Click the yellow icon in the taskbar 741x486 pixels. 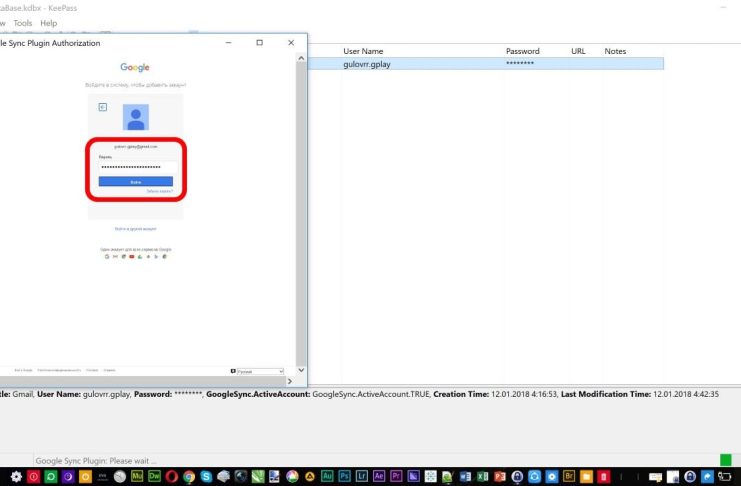(85, 477)
